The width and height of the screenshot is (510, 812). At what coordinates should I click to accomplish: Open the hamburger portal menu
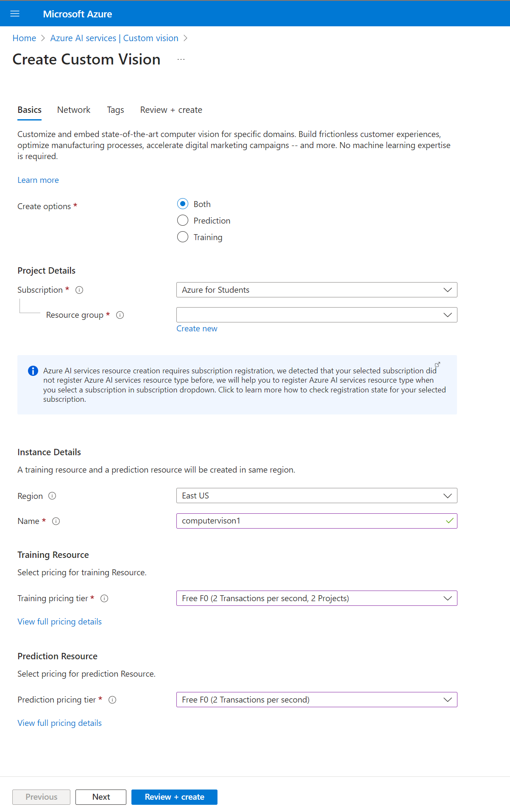[15, 14]
